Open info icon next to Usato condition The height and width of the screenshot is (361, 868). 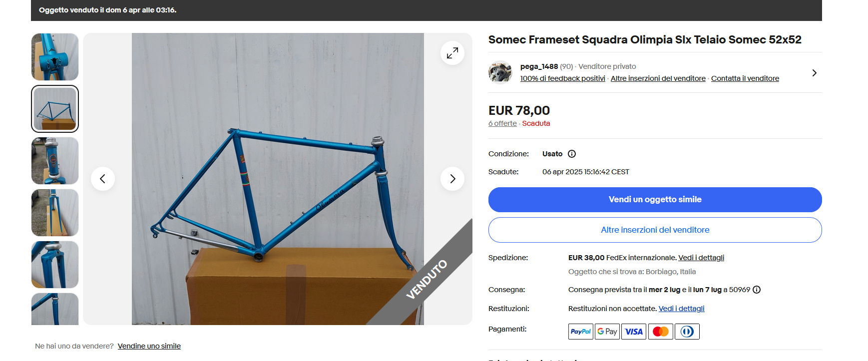[x=572, y=154]
